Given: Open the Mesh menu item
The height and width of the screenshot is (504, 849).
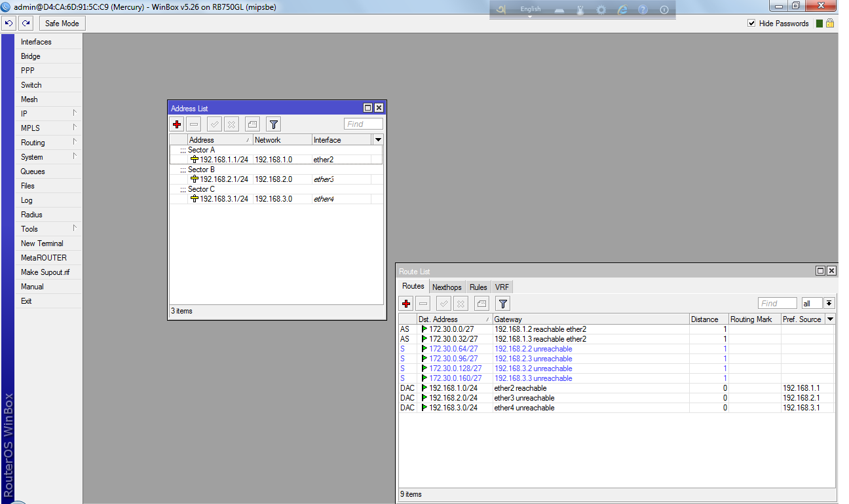Looking at the screenshot, I should (x=49, y=99).
